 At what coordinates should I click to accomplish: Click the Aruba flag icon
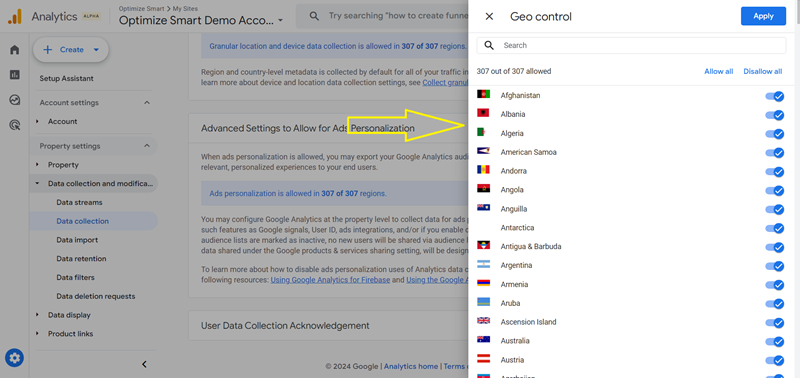pos(483,302)
